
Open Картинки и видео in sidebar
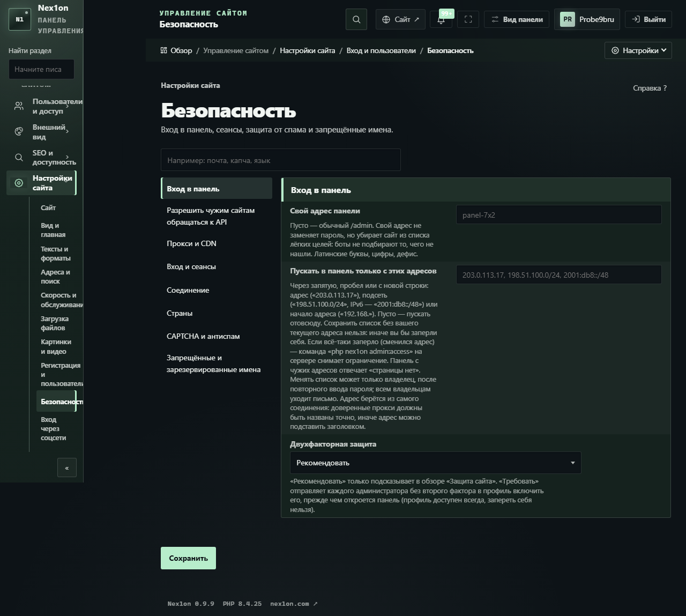click(56, 346)
